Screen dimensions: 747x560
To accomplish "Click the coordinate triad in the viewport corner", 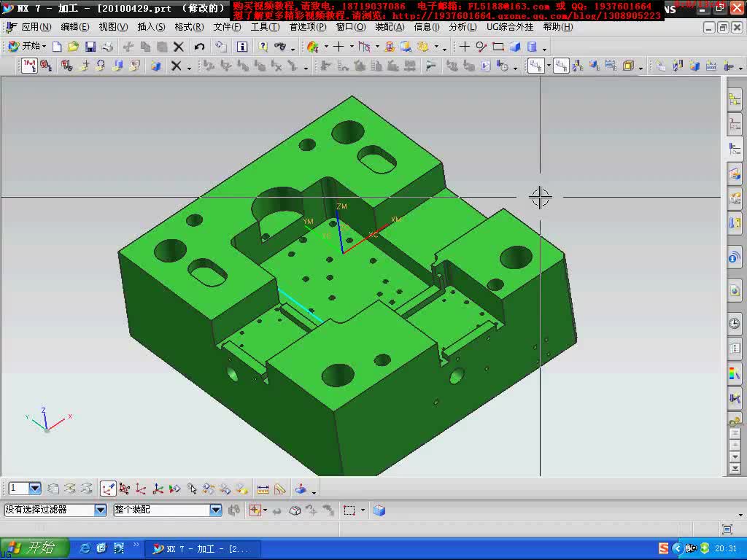I will [x=47, y=419].
